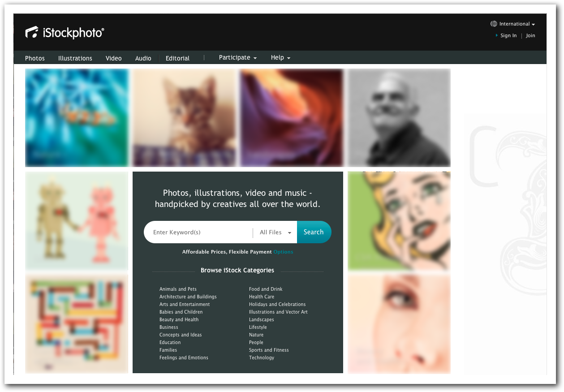Go to the Photos tab
Image resolution: width=564 pixels, height=392 pixels.
[x=35, y=58]
